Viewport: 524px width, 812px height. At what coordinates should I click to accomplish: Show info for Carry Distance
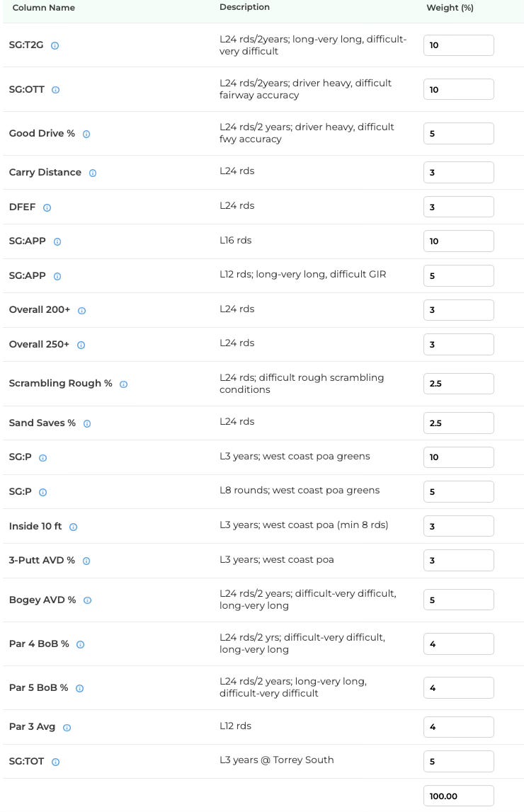tap(93, 173)
